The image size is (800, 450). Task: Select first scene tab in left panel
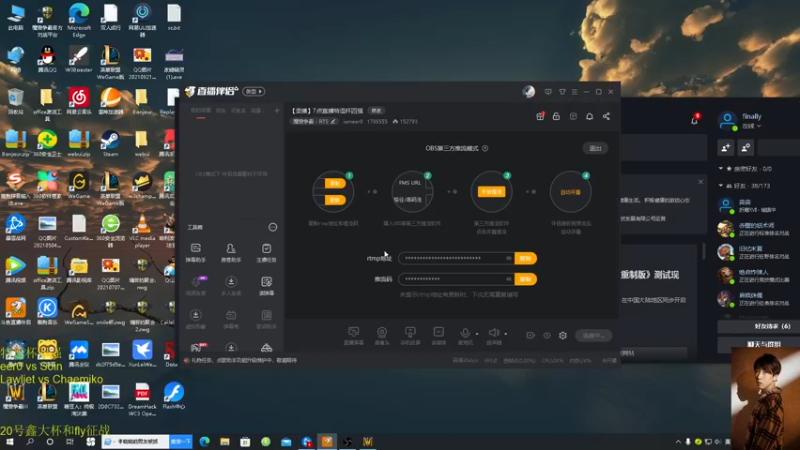tap(201, 111)
